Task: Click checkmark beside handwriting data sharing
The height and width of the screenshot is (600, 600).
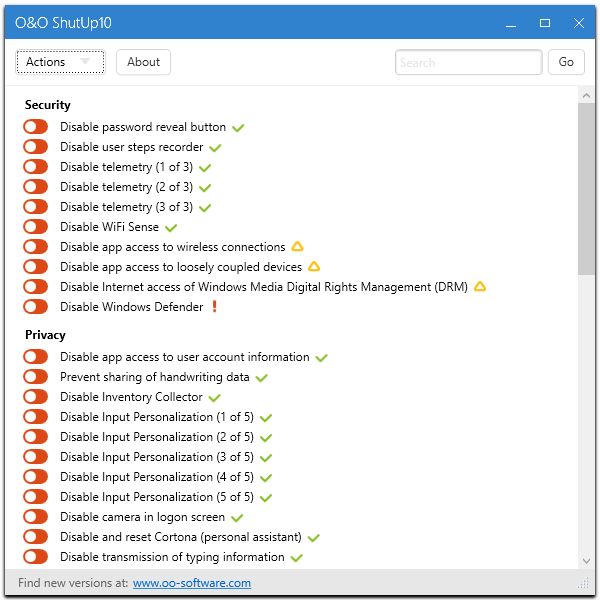Action: [262, 378]
